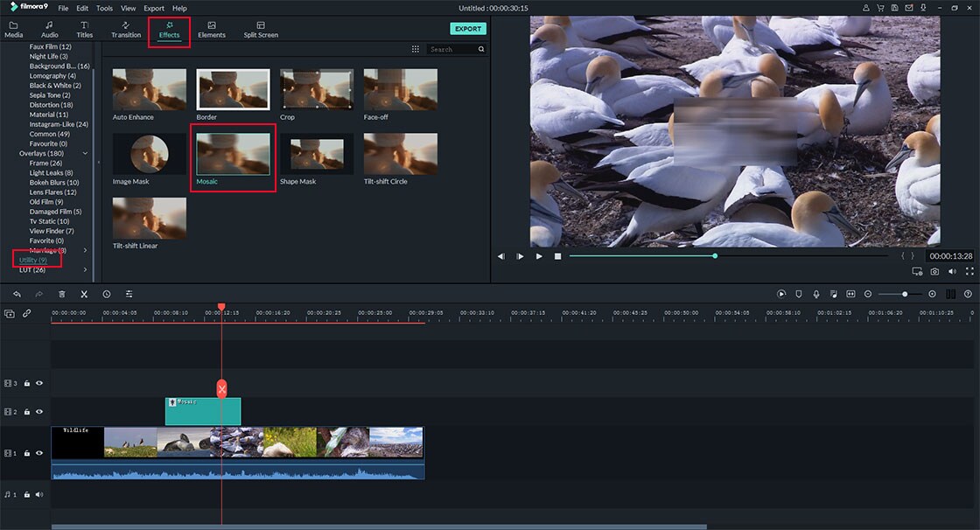This screenshot has width=980, height=530.
Task: Mute the audio track speaker toggle
Action: tap(39, 494)
